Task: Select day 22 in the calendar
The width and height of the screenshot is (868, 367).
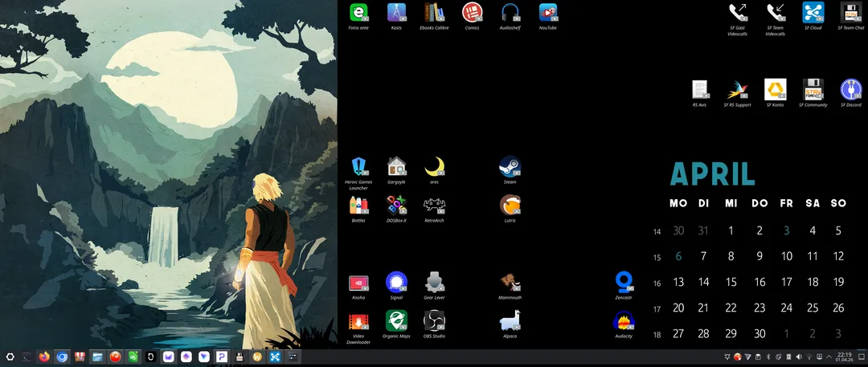Action: (731, 308)
